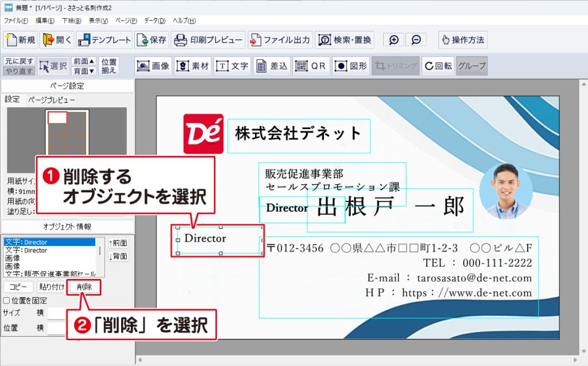
Task: Select bold Director text beside name
Action: [x=287, y=208]
